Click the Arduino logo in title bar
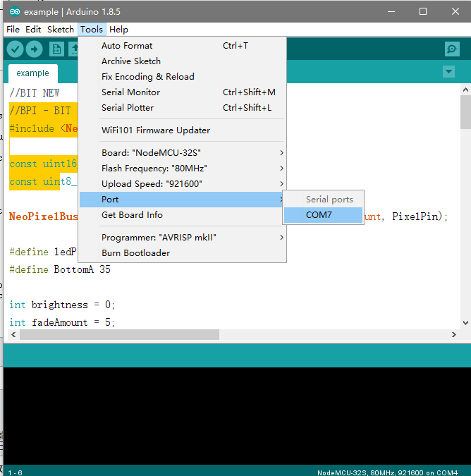 13,12
